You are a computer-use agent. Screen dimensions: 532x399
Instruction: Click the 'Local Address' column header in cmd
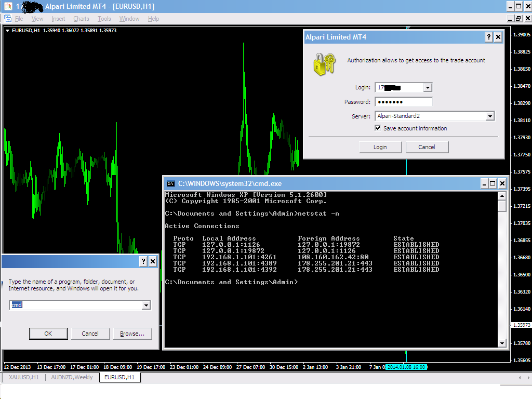(x=229, y=238)
